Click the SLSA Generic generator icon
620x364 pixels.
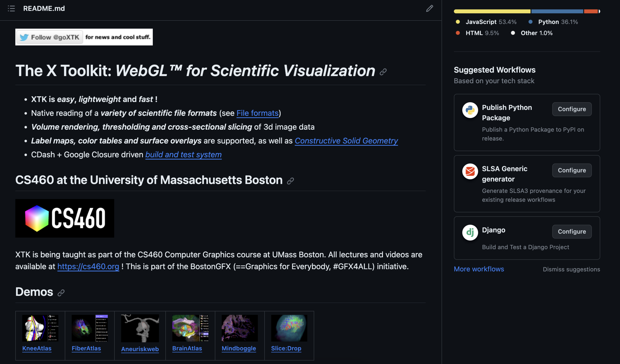click(x=470, y=171)
